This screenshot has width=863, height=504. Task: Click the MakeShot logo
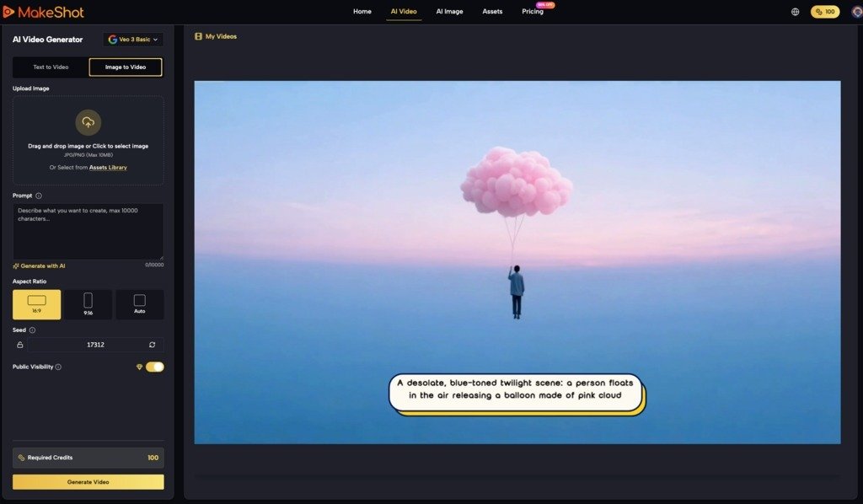(x=43, y=12)
